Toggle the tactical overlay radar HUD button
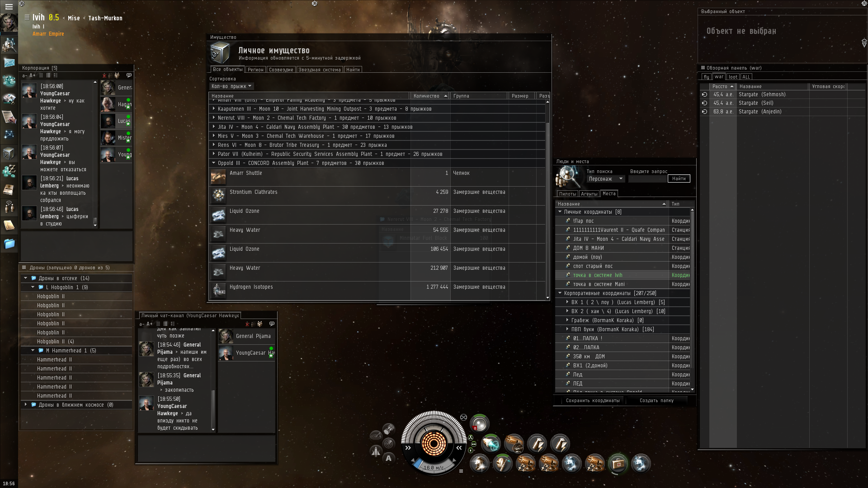Screen dimensions: 868x488 coord(376,436)
